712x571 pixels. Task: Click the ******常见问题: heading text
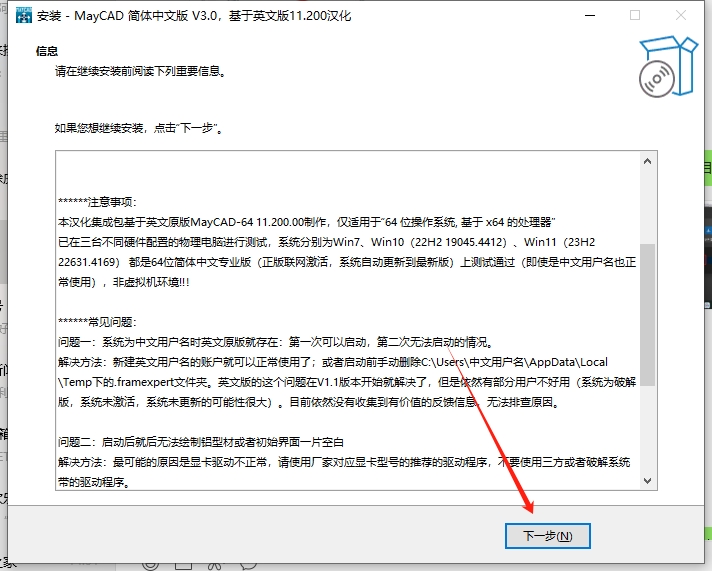[97, 322]
